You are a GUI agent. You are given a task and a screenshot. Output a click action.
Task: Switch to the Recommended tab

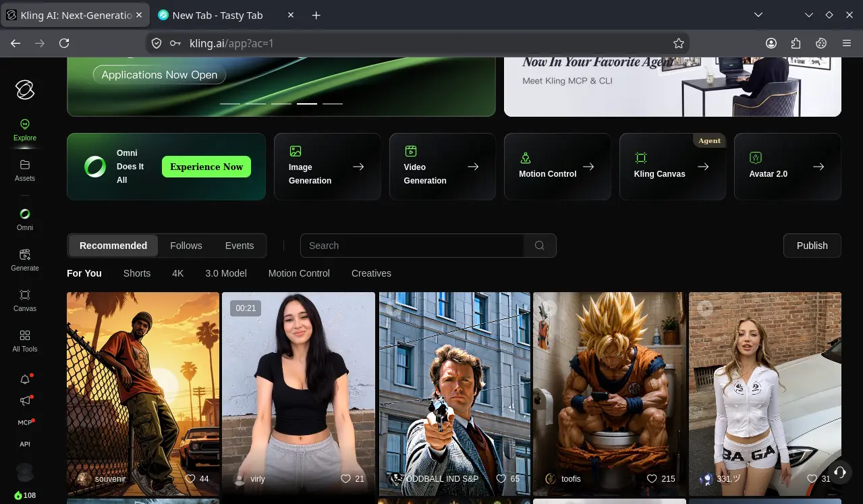tap(113, 246)
